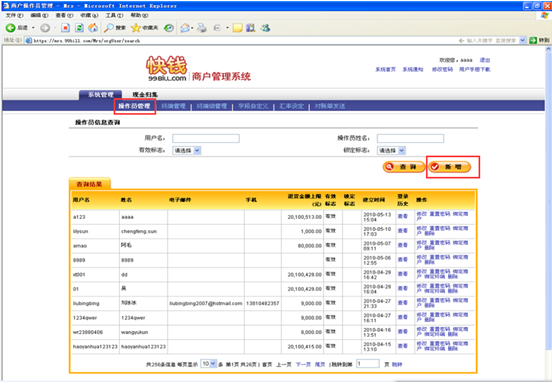Click the Mail icon in toolbar
Viewport: 552px width, 385px height.
pyautogui.click(x=185, y=28)
